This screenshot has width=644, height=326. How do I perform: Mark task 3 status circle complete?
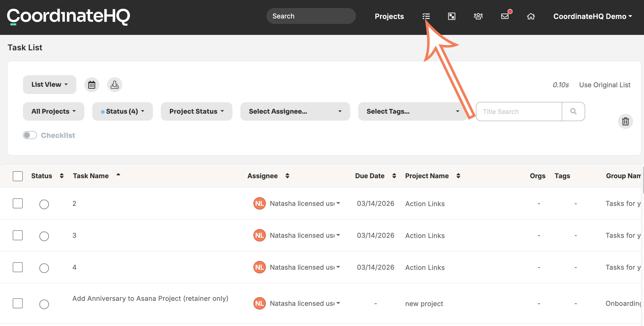point(44,236)
